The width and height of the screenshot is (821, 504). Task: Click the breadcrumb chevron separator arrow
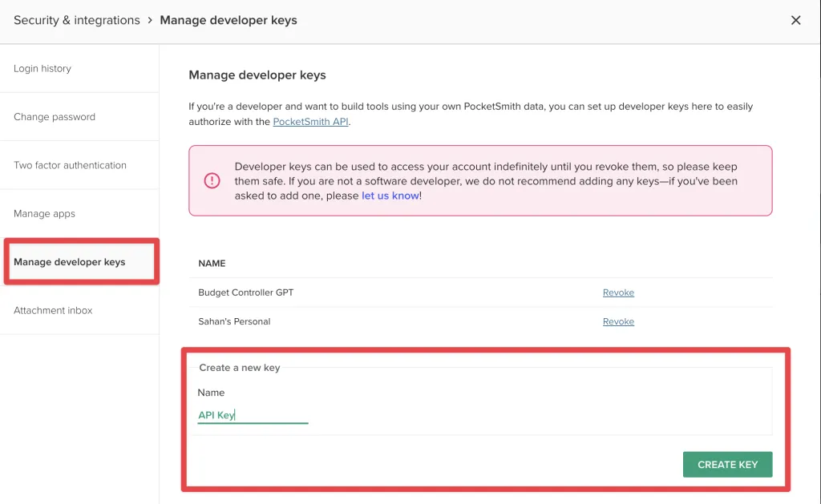click(x=150, y=21)
